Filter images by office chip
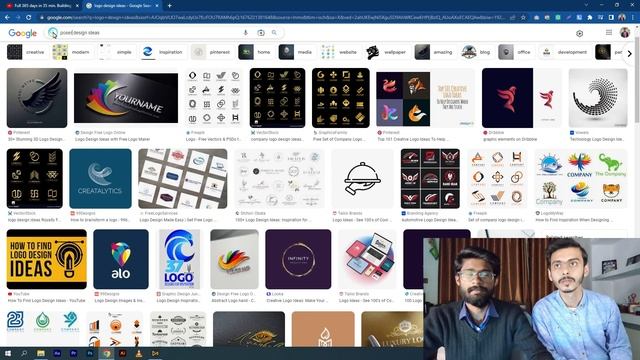Screen dimensions: 640x360 point(515,52)
